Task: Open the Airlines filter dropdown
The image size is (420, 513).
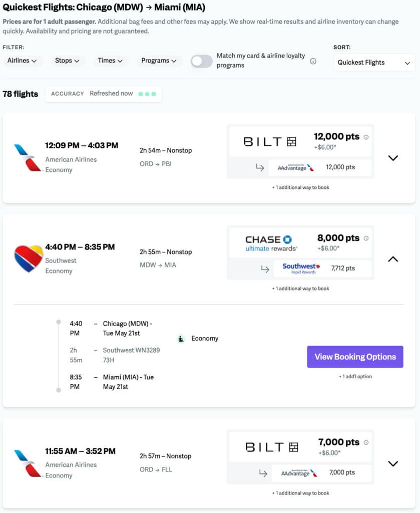Action: [x=22, y=61]
